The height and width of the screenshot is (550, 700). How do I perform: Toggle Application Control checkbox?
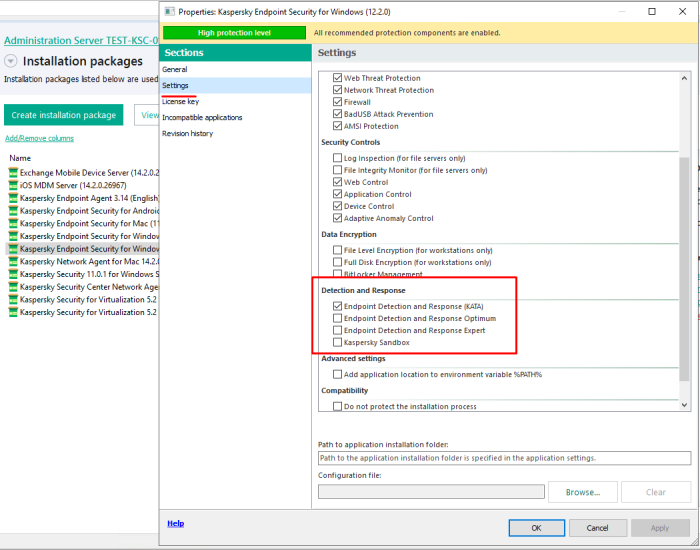(x=338, y=194)
